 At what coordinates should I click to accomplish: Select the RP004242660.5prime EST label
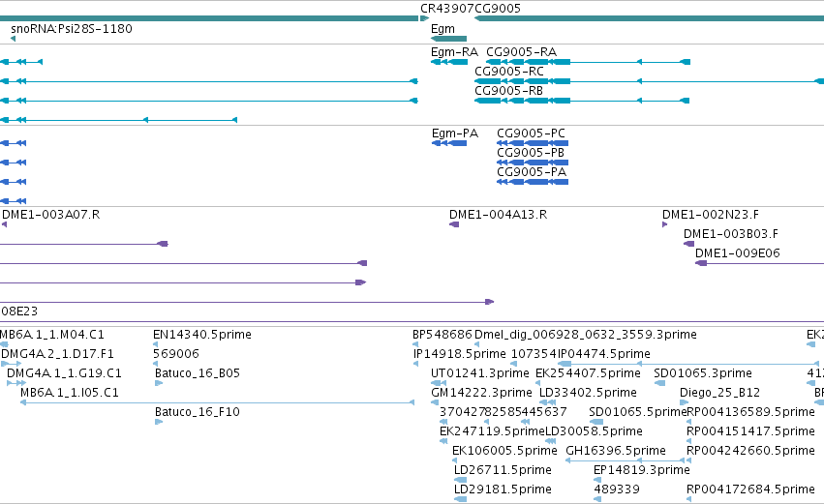751,452
